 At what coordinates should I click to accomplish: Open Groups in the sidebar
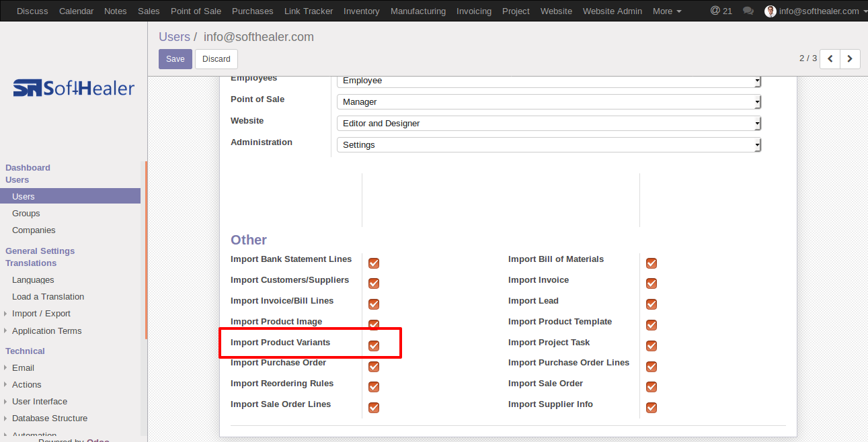(x=26, y=214)
